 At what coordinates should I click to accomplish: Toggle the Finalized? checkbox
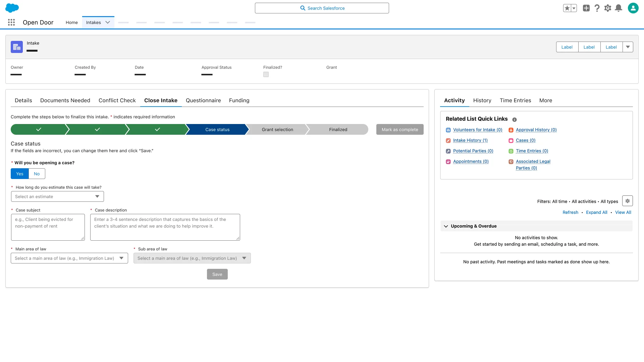266,74
